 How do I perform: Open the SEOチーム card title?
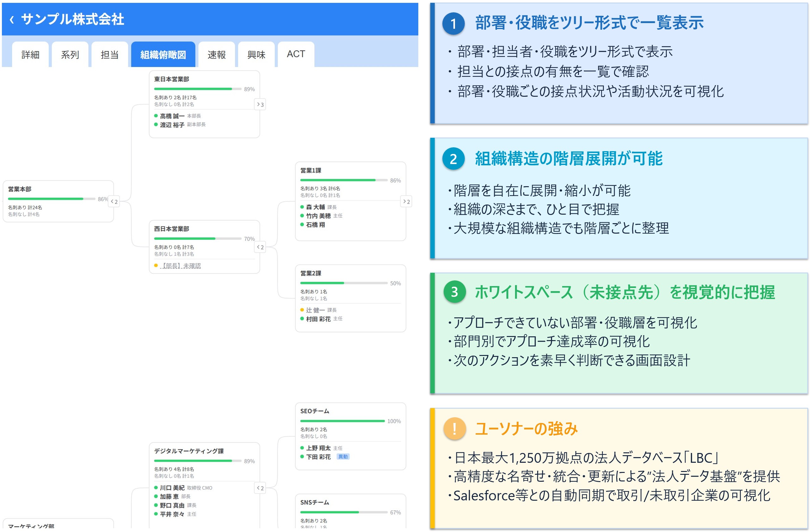pos(315,411)
